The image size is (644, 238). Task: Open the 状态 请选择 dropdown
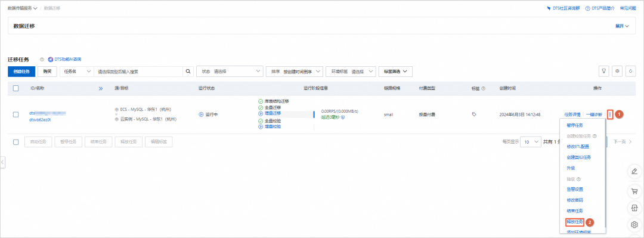(x=230, y=71)
